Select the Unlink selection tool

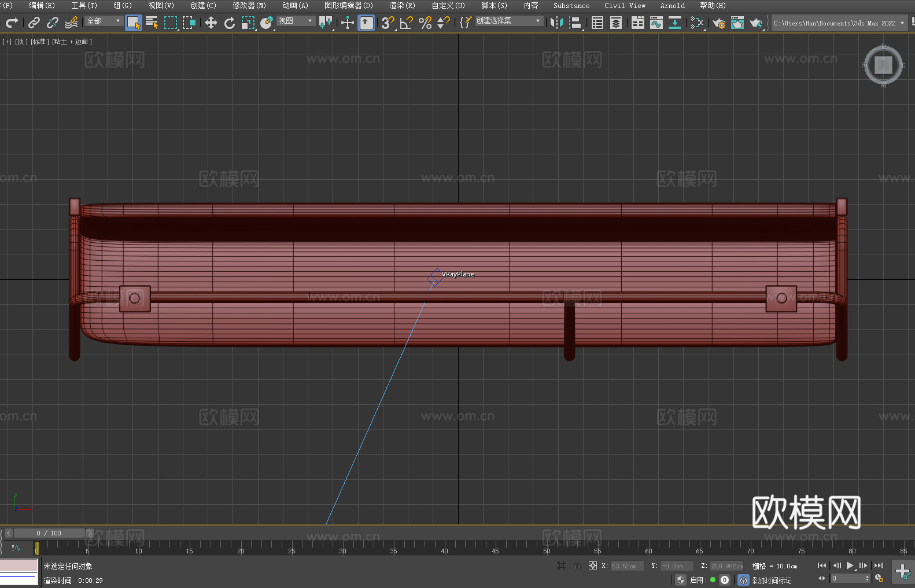(53, 23)
